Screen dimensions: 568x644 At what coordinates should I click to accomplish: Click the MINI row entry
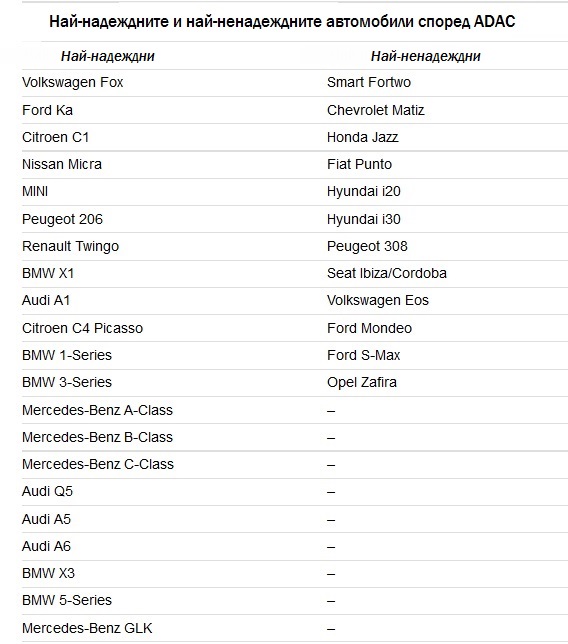[x=35, y=191]
